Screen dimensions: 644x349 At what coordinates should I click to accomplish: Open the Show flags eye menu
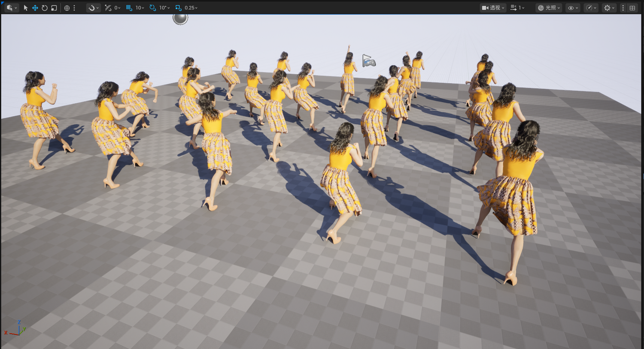[573, 8]
